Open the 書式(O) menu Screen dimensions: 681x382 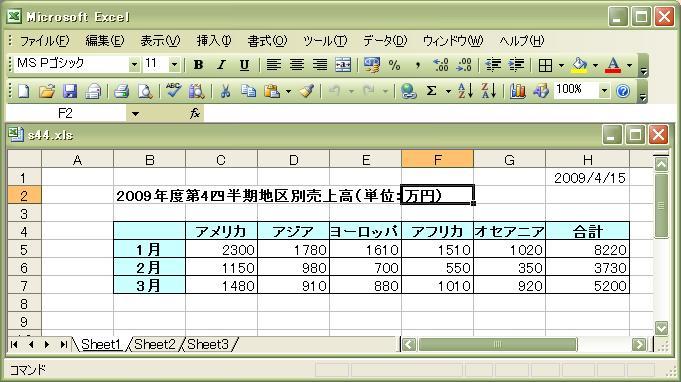coord(267,41)
